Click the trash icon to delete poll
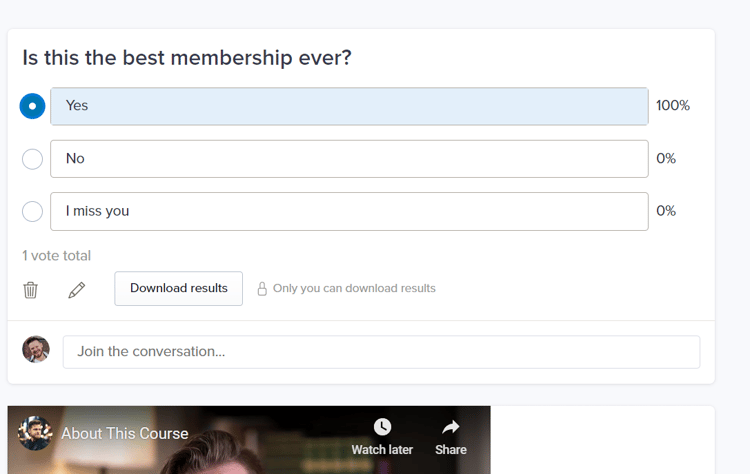750x474 pixels. 30,290
